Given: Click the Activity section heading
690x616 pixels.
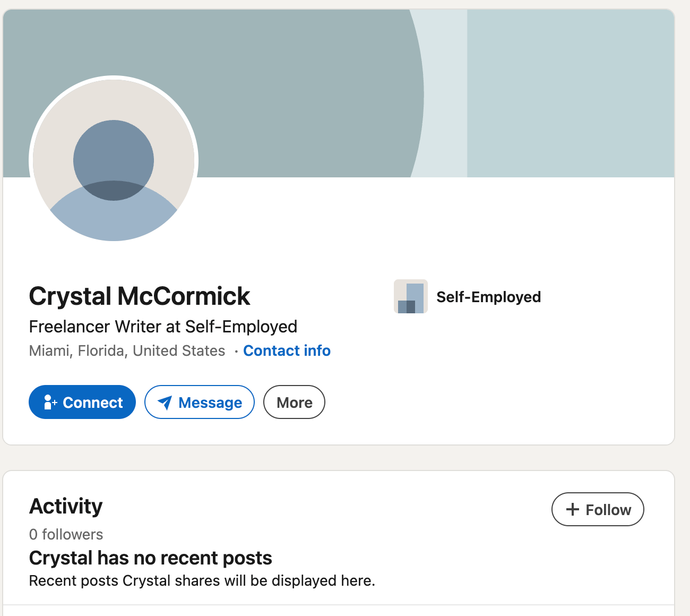Looking at the screenshot, I should coord(66,506).
